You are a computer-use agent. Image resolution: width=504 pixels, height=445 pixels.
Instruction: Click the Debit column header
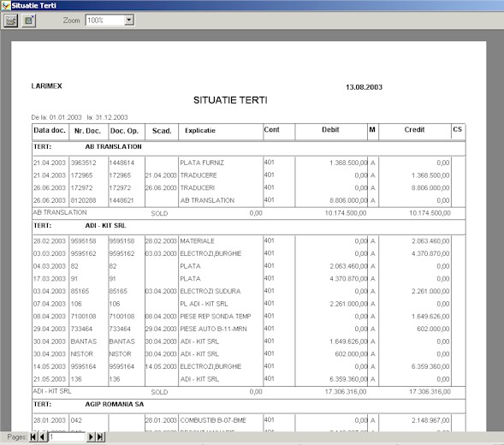tap(330, 129)
